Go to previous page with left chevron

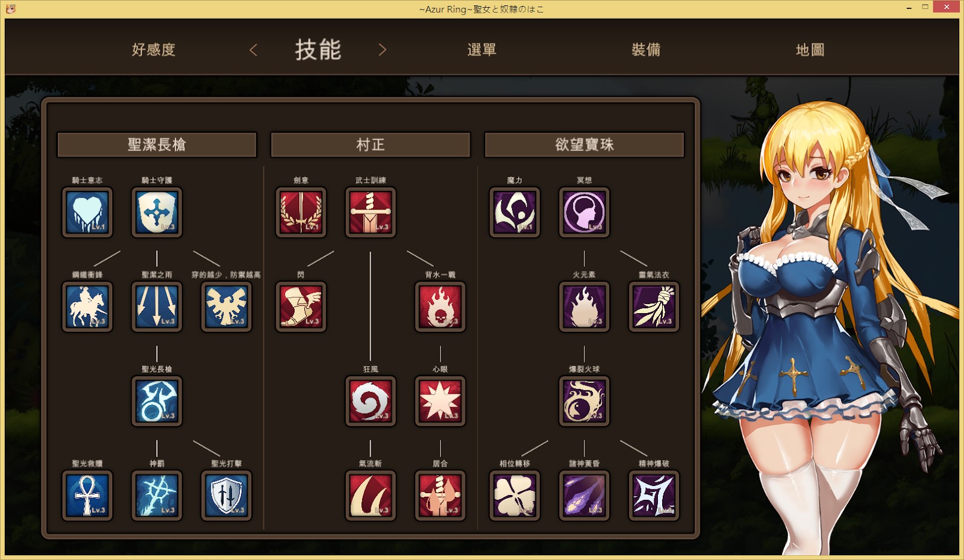tap(254, 50)
